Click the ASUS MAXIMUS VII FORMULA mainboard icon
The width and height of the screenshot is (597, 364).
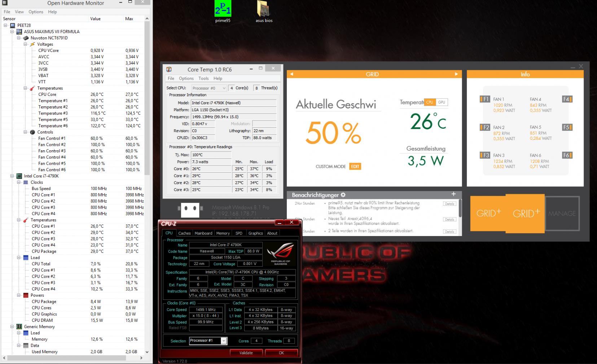pos(19,31)
